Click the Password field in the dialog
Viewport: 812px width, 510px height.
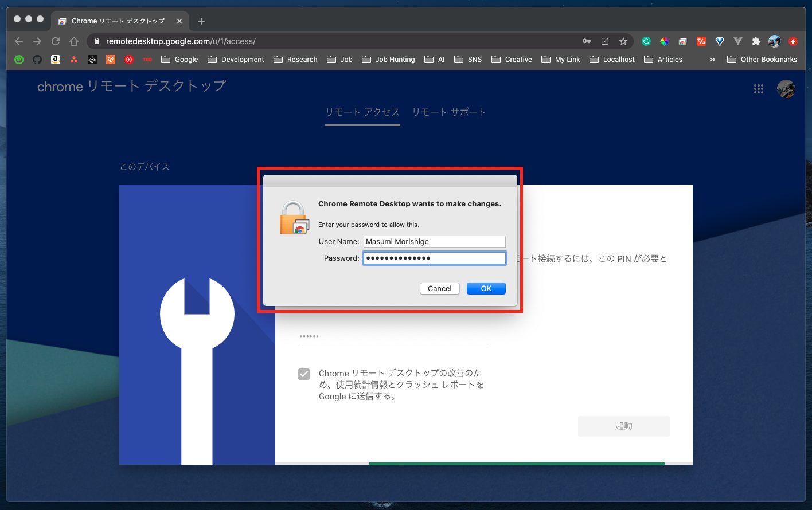coord(434,258)
